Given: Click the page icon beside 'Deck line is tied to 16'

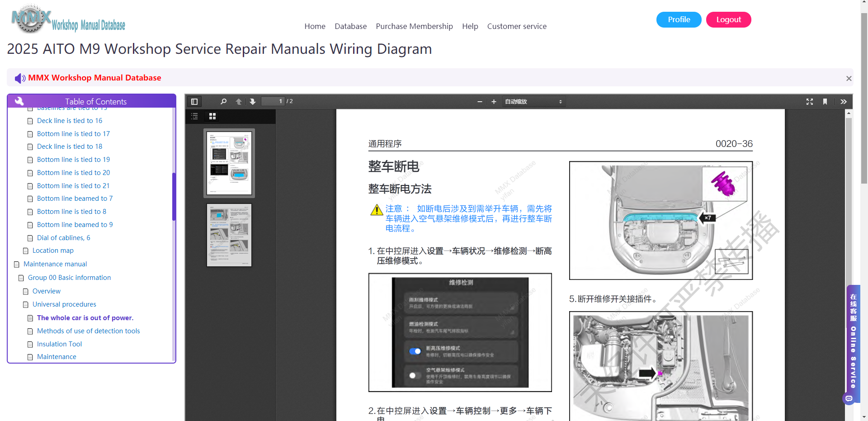Looking at the screenshot, I should pyautogui.click(x=30, y=121).
